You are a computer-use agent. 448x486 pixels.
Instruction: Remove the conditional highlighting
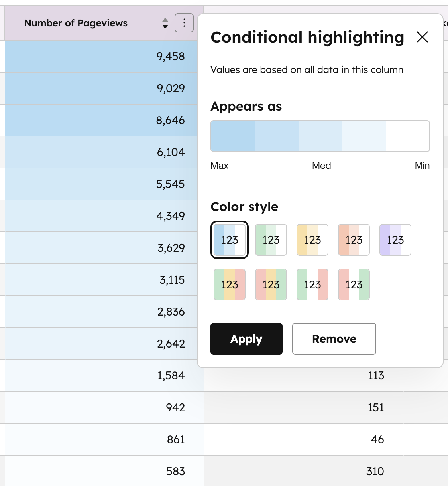pyautogui.click(x=334, y=339)
